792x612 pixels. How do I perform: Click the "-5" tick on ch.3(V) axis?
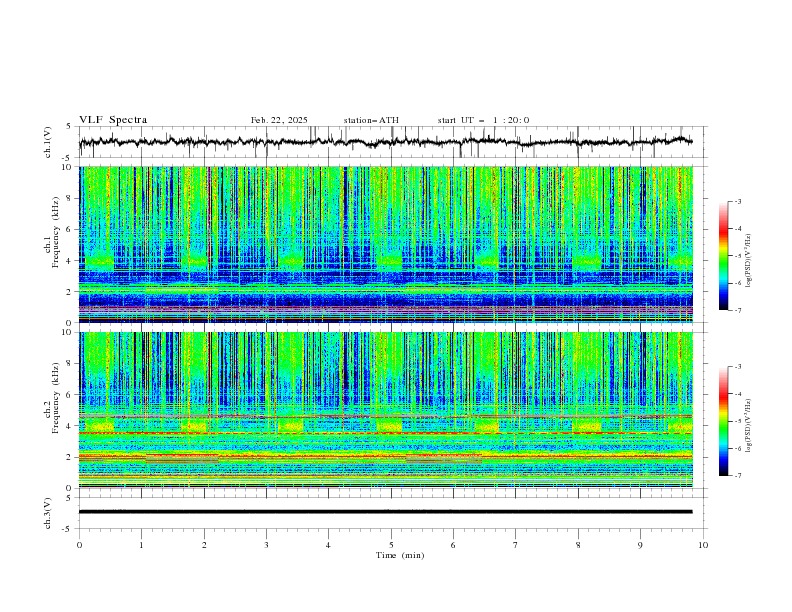[67, 529]
